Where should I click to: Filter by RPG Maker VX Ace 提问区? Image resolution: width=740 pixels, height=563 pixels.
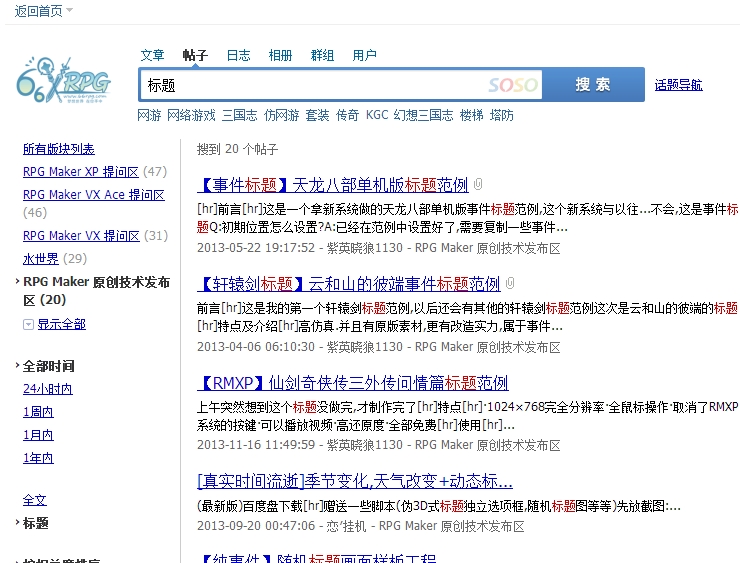(93, 194)
